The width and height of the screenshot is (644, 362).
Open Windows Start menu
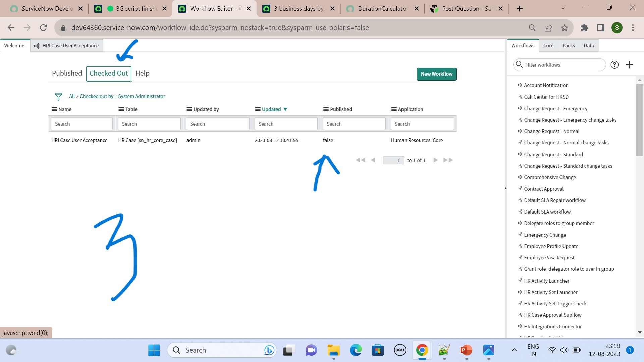click(x=154, y=350)
